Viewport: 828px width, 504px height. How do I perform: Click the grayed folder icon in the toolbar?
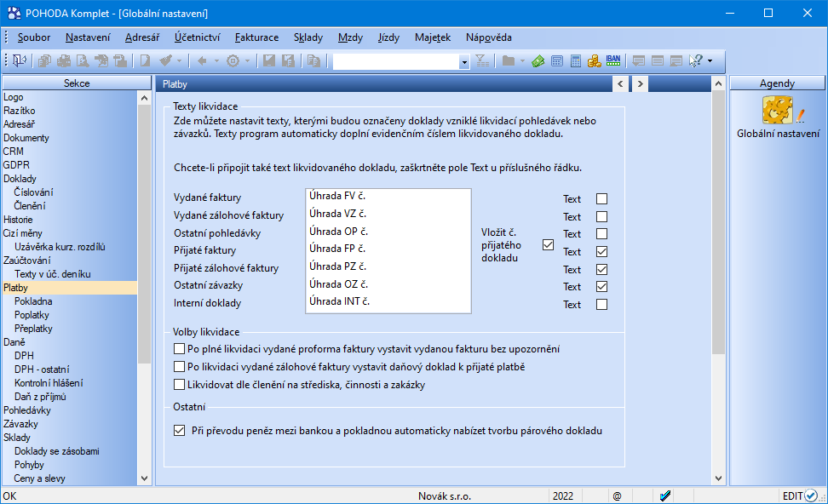509,61
